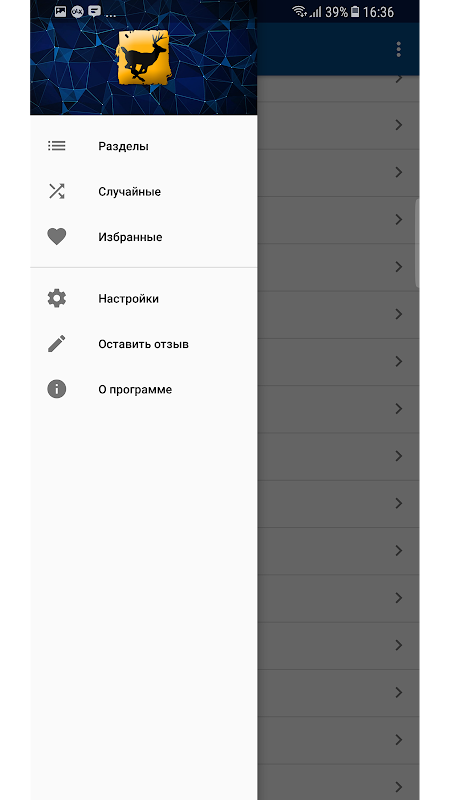This screenshot has width=450, height=800.
Task: Tap the gear icon for Настройки
Action: [x=57, y=298]
